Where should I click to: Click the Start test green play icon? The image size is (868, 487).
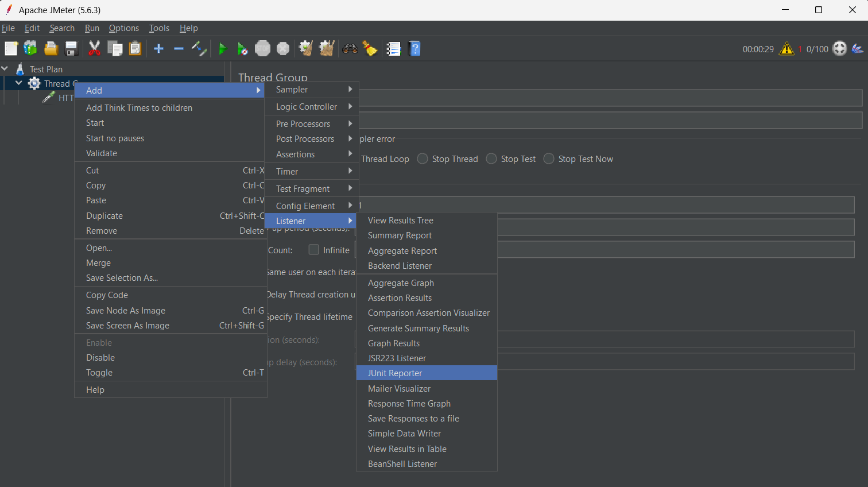coord(223,49)
